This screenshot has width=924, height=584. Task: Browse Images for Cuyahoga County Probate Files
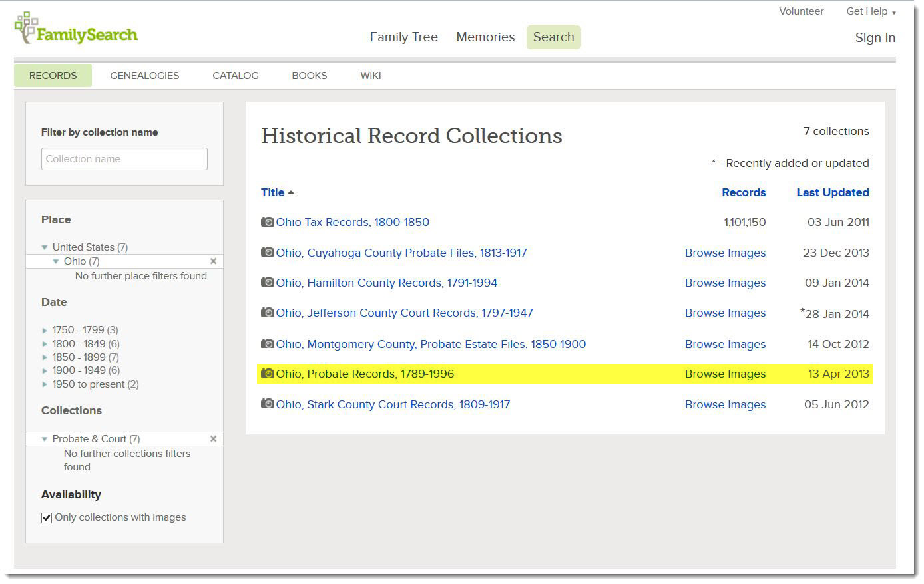725,253
